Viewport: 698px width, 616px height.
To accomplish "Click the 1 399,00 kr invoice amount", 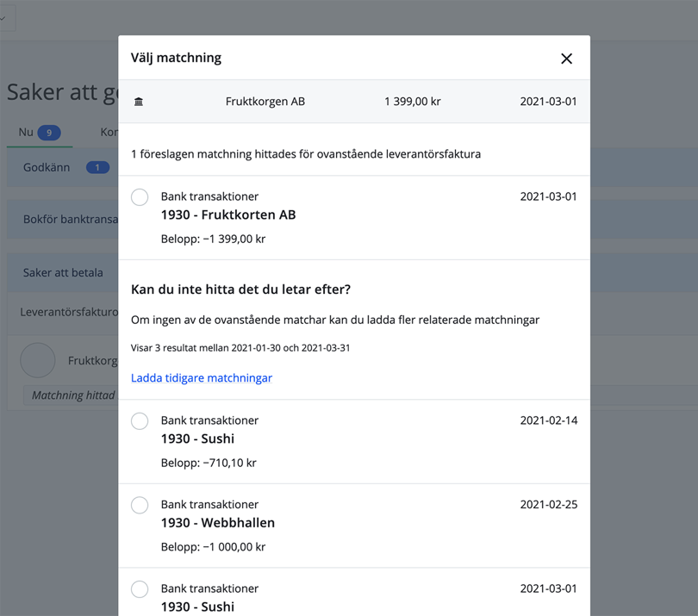I will click(412, 102).
